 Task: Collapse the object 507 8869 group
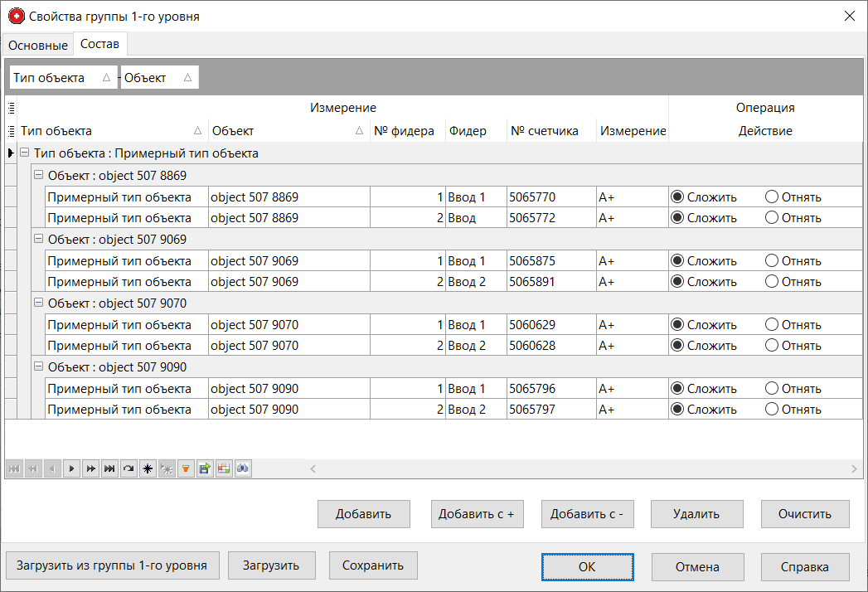click(37, 176)
